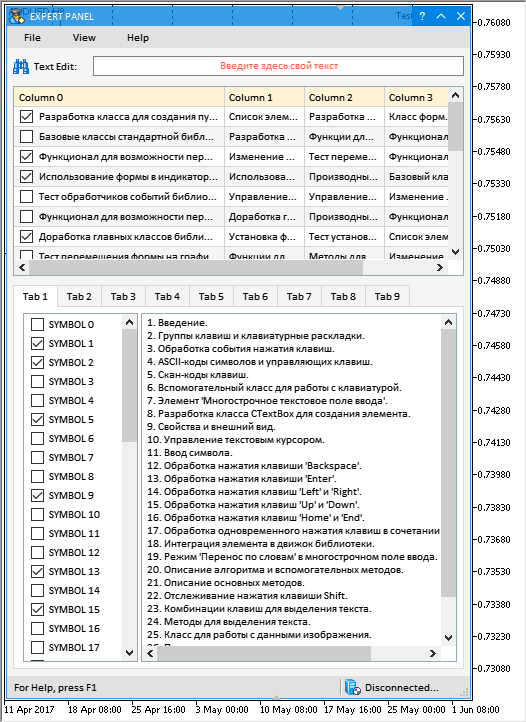Image resolution: width=526 pixels, height=722 pixels.
Task: Click the symbol list vertical scrollbar thumb
Action: (x=129, y=385)
